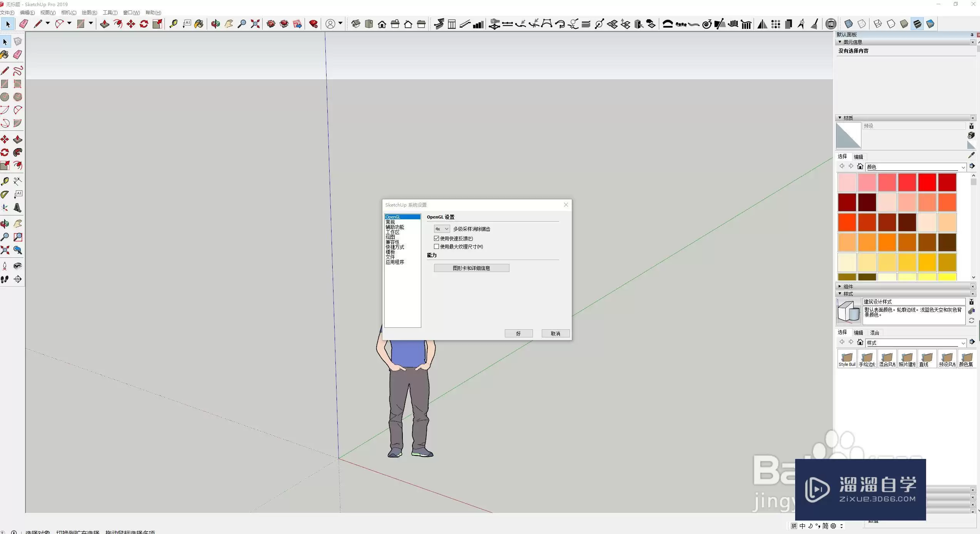
Task: Select the Protractor tool in left toolbar
Action: click(x=5, y=195)
